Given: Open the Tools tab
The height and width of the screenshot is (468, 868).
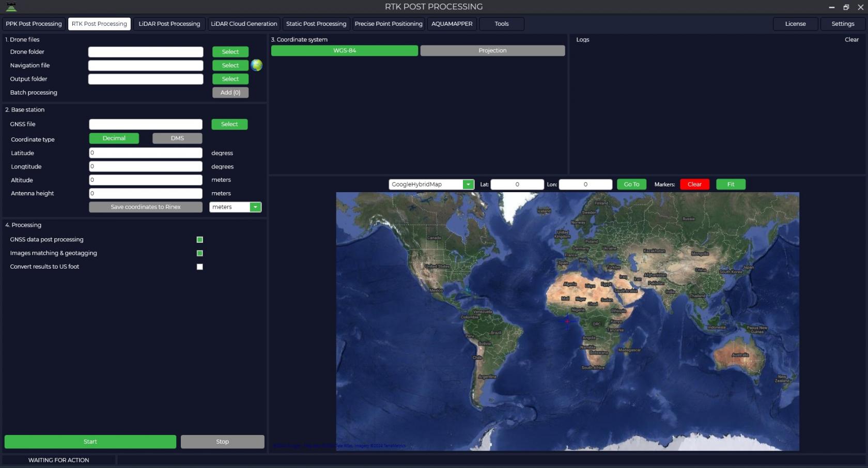Looking at the screenshot, I should click(x=502, y=24).
